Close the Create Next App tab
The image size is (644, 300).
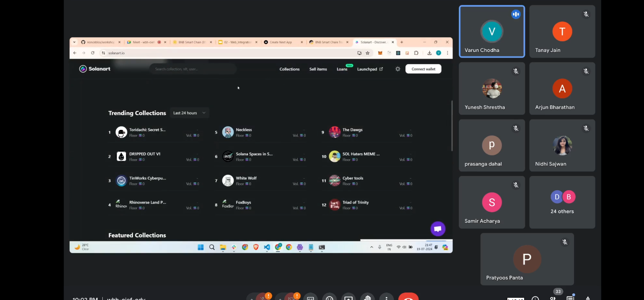click(x=302, y=42)
